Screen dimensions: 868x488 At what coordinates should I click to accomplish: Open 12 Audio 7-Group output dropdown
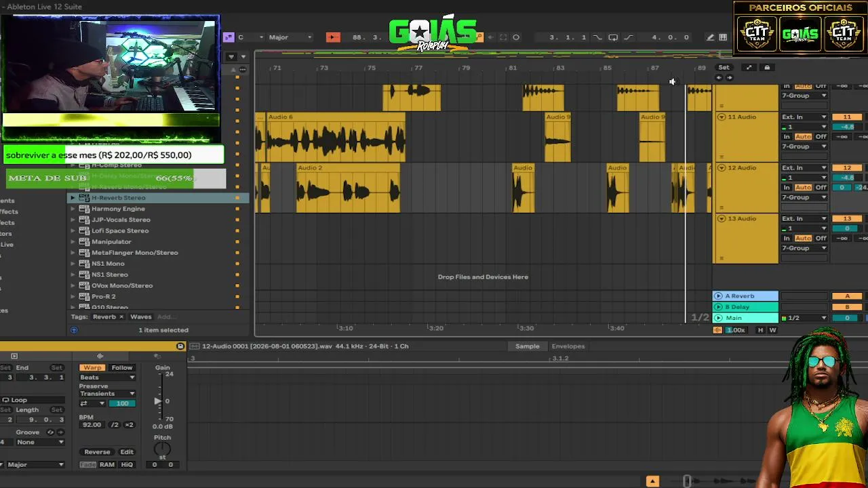pyautogui.click(x=804, y=197)
